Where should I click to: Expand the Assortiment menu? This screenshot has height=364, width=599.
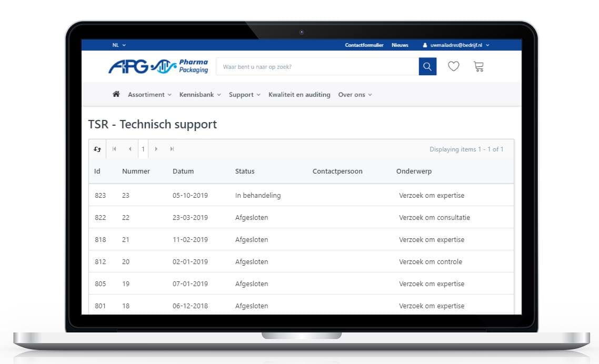149,95
